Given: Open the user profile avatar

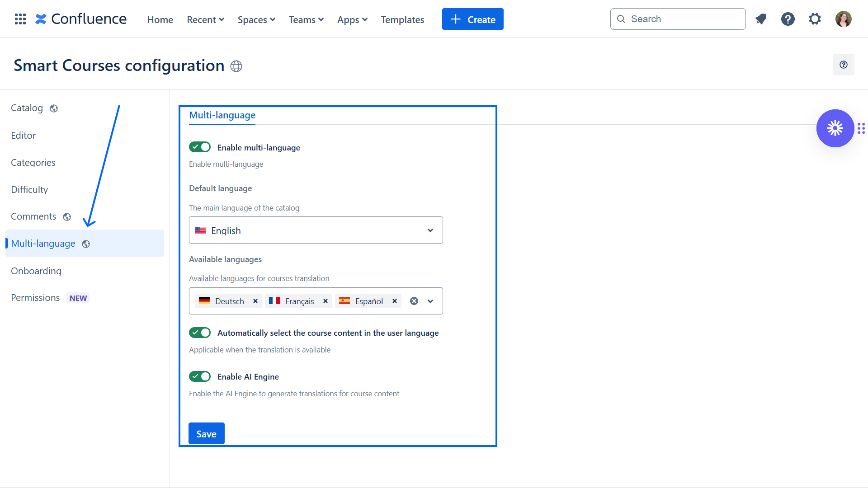Looking at the screenshot, I should coord(843,19).
